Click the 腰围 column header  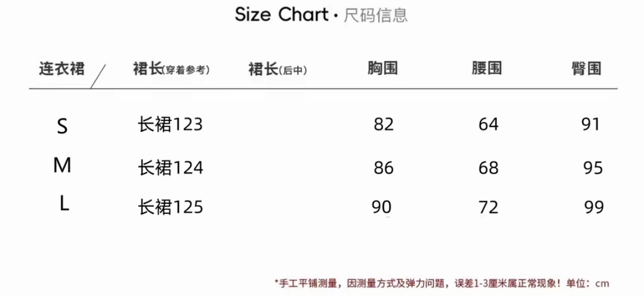click(x=486, y=68)
